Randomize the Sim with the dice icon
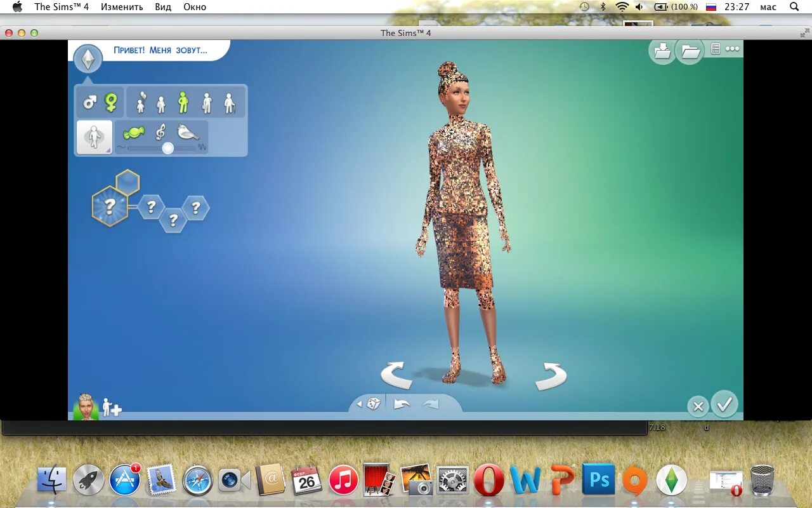This screenshot has height=508, width=812. coord(374,404)
